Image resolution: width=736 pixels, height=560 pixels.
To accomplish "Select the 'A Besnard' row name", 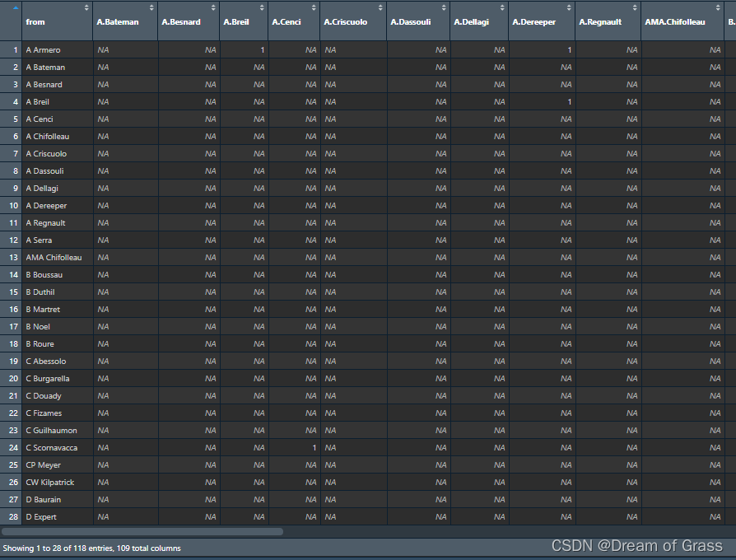I will [x=44, y=85].
